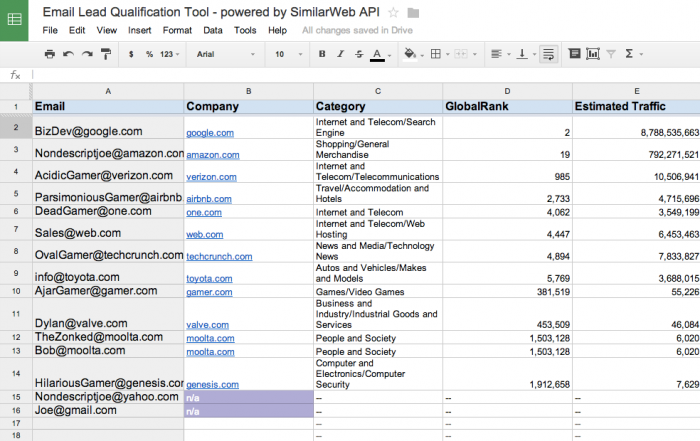Viewport: 700px width, 441px height.
Task: Select column A header
Action: click(108, 91)
